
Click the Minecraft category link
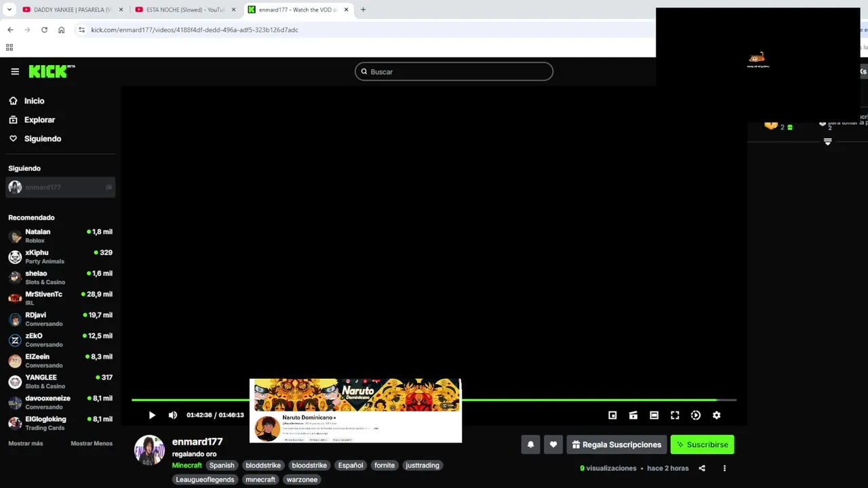click(187, 466)
